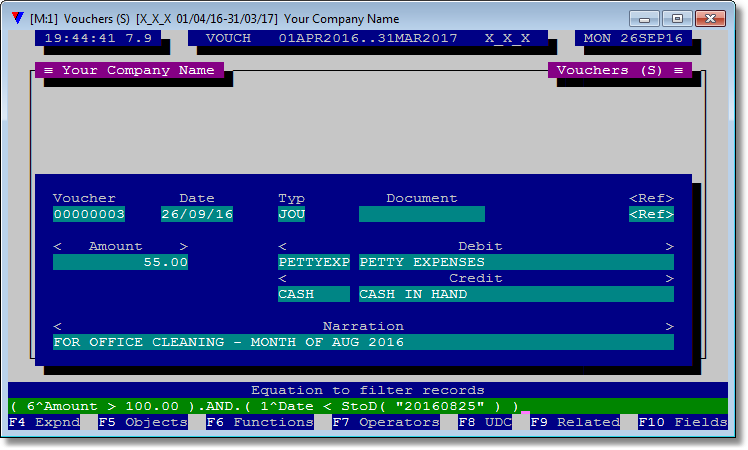This screenshot has height=450, width=748.
Task: Click the narration field FOR OFFICE CLEANING
Action: [x=364, y=342]
